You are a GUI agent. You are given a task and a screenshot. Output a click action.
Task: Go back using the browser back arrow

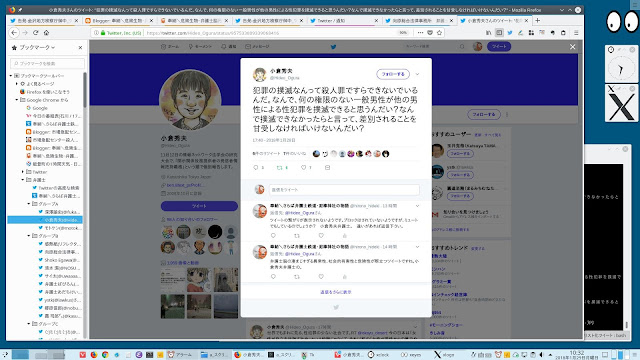[x=14, y=33]
